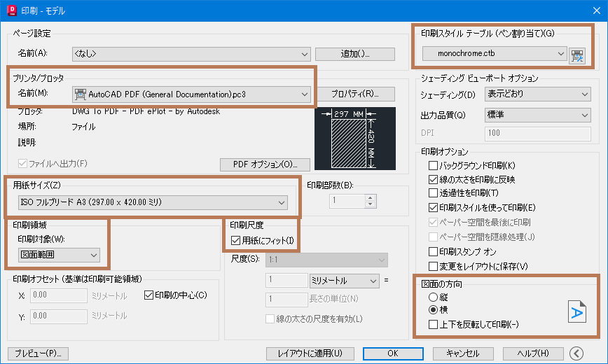Click the paper size preview thumbnail
The image size is (608, 364).
tap(355, 139)
